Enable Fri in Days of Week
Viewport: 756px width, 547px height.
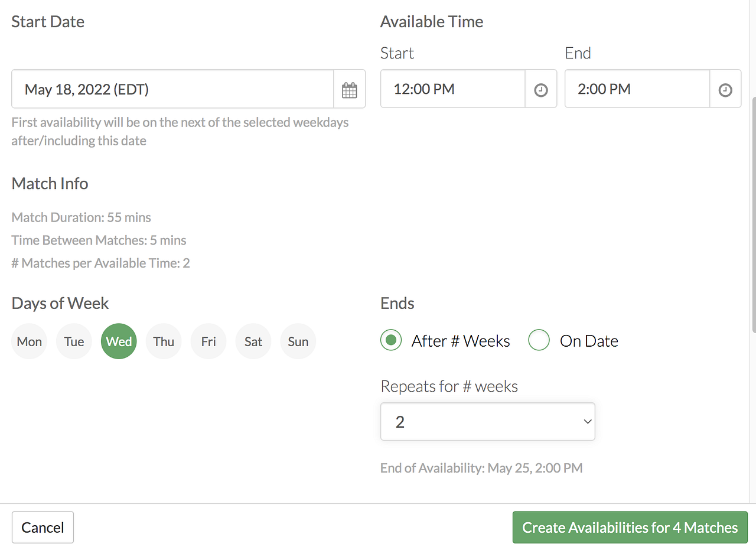208,341
